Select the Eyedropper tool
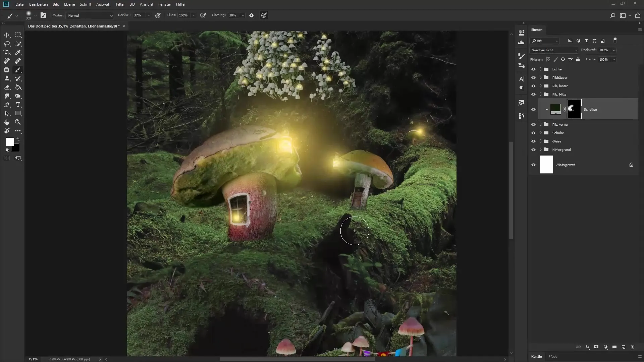 tap(18, 52)
